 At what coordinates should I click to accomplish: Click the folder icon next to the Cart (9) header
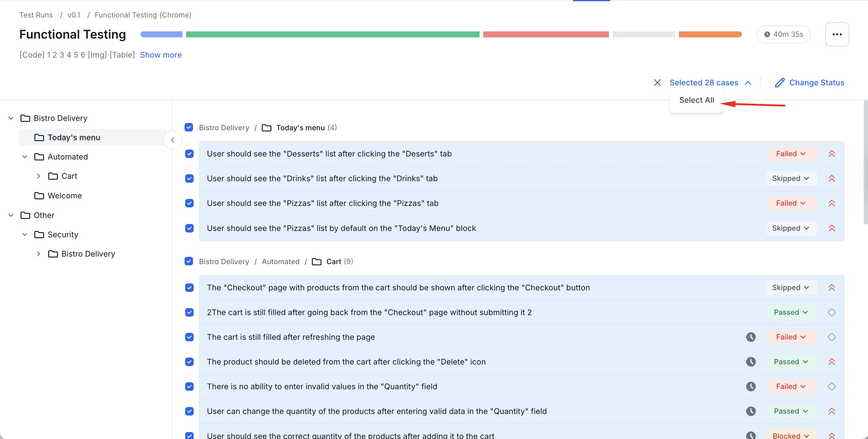316,261
